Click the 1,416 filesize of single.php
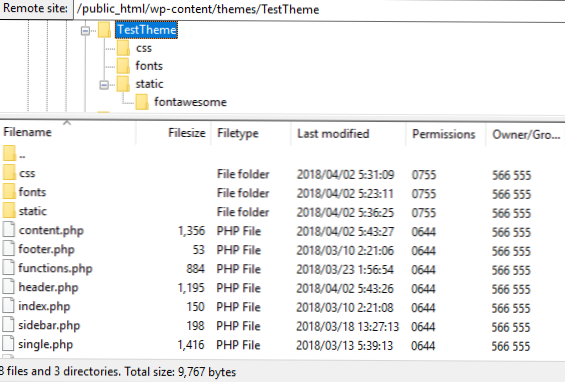Viewport: 565px width, 382px height. click(x=191, y=345)
